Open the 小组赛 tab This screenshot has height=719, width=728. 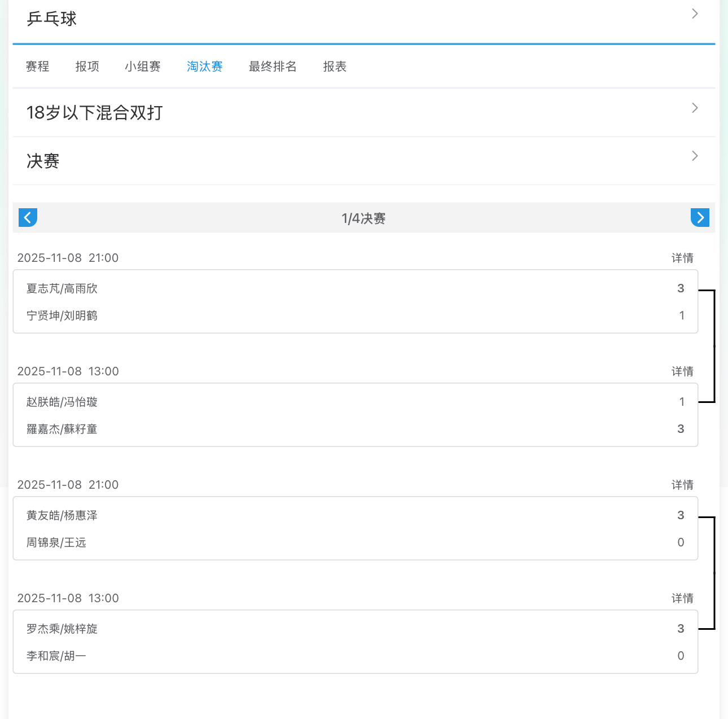[x=142, y=66]
